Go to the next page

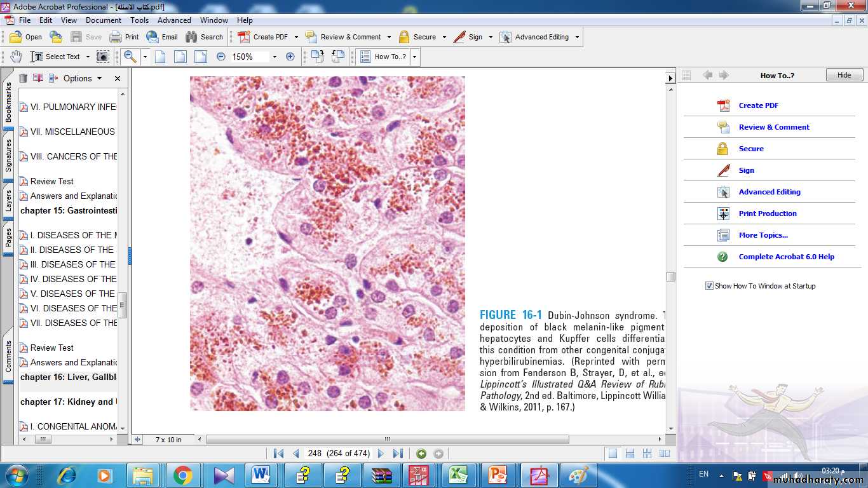(x=381, y=454)
